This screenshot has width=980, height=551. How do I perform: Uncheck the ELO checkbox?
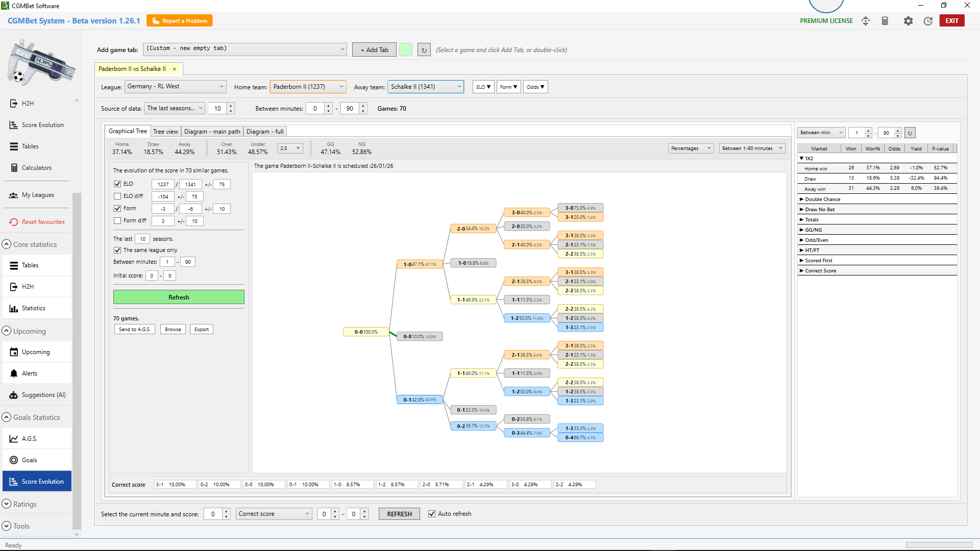click(x=117, y=184)
